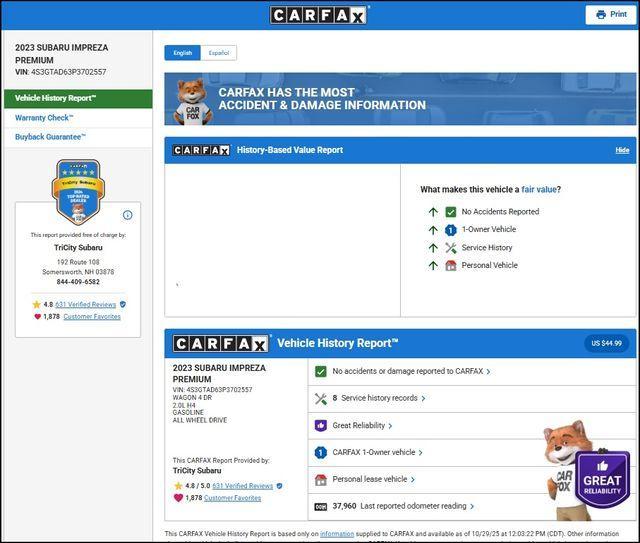The height and width of the screenshot is (543, 640).
Task: Select the English language toggle
Action: 182,53
